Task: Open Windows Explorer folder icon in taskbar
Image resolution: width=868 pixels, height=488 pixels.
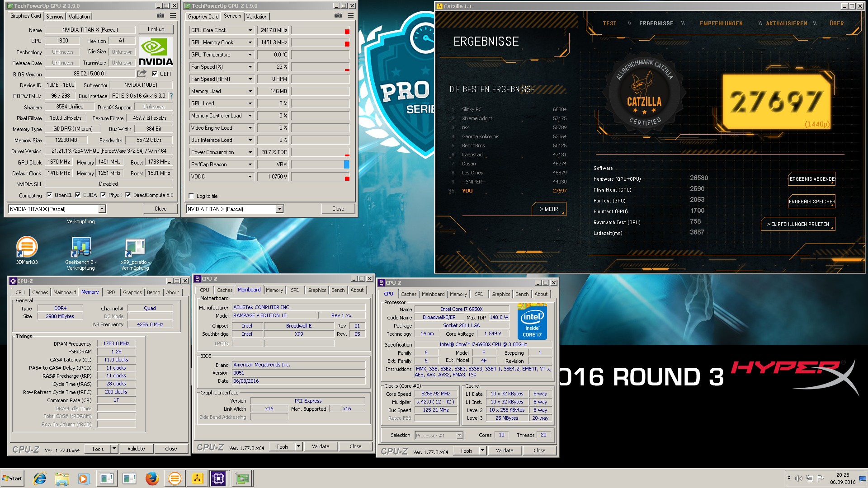Action: pos(62,479)
